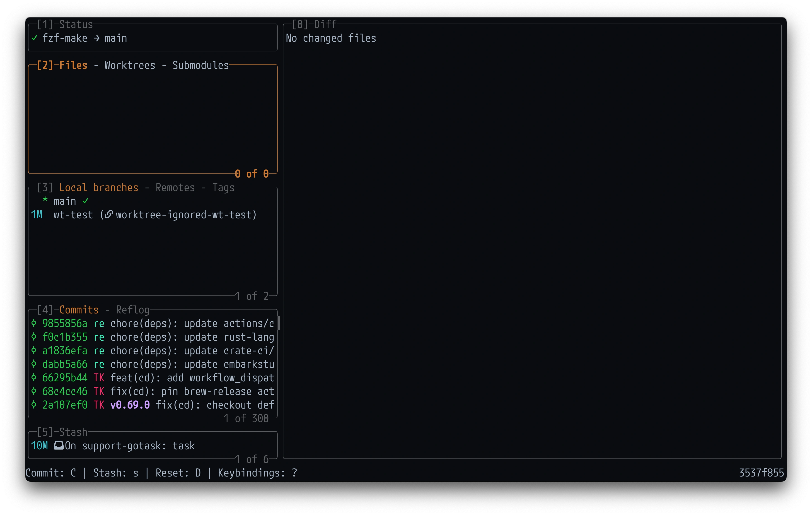Viewport: 812px width, 515px height.
Task: Select the wt-test branch row
Action: [153, 215]
